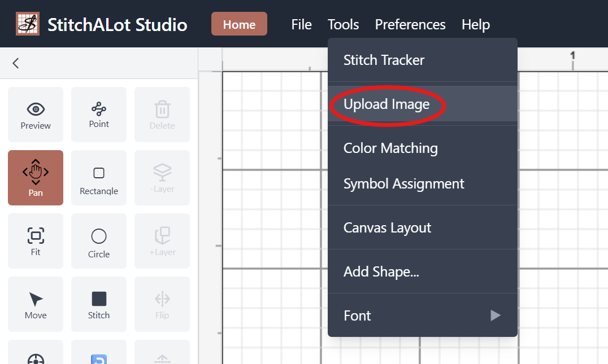
Task: Click Upload Image in Tools menu
Action: (386, 104)
